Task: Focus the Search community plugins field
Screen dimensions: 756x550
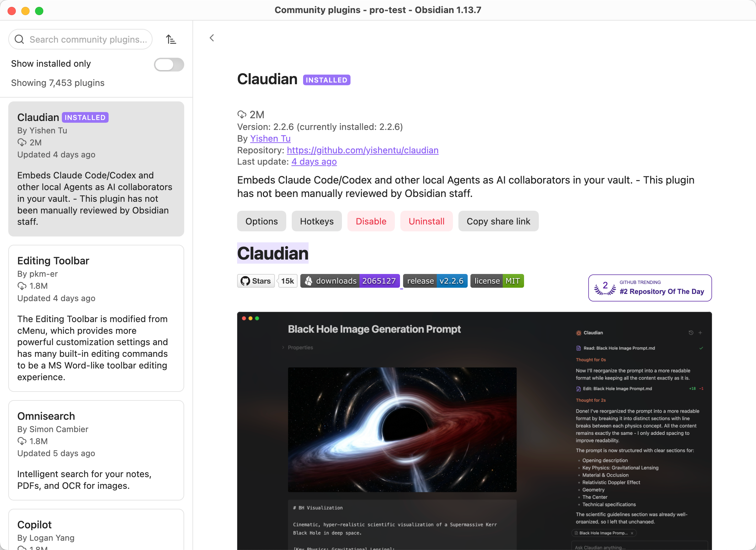Action: (x=80, y=39)
